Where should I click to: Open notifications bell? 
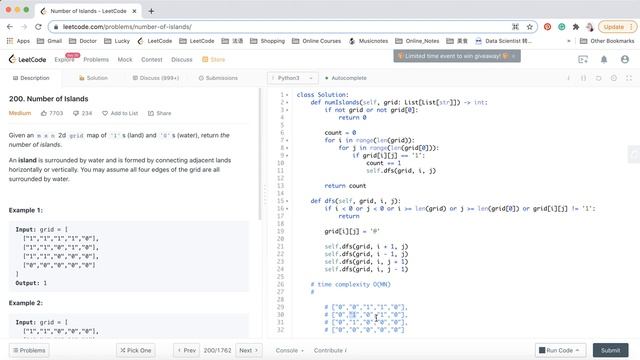(x=604, y=60)
